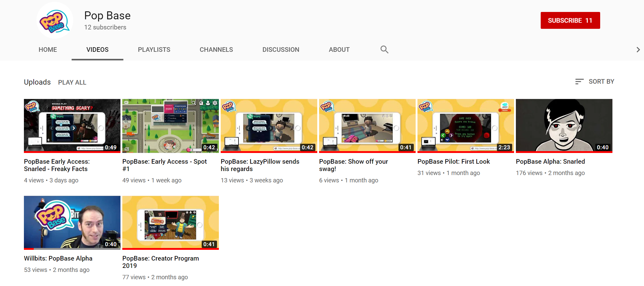
Task: Open the Sort By dropdown
Action: 595,82
